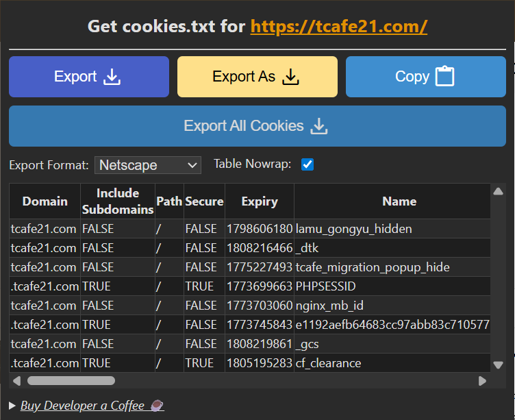Click the horizontal scroll left arrow
Screen dimensions: 515x420
pos(16,381)
